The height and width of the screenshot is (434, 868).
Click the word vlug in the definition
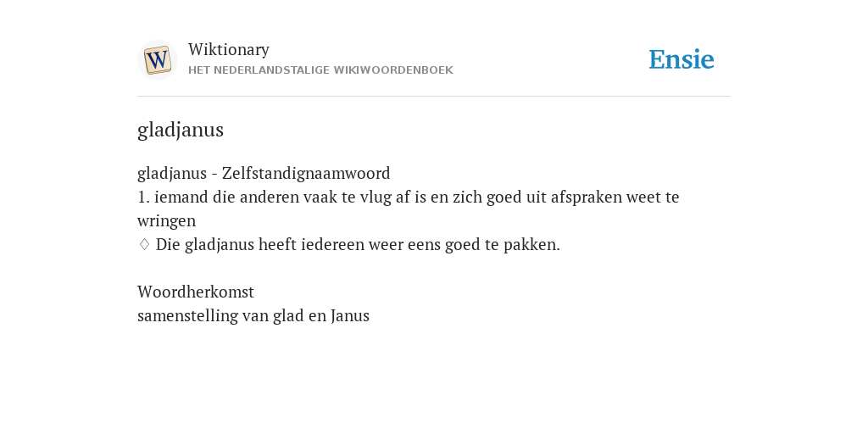(x=376, y=198)
